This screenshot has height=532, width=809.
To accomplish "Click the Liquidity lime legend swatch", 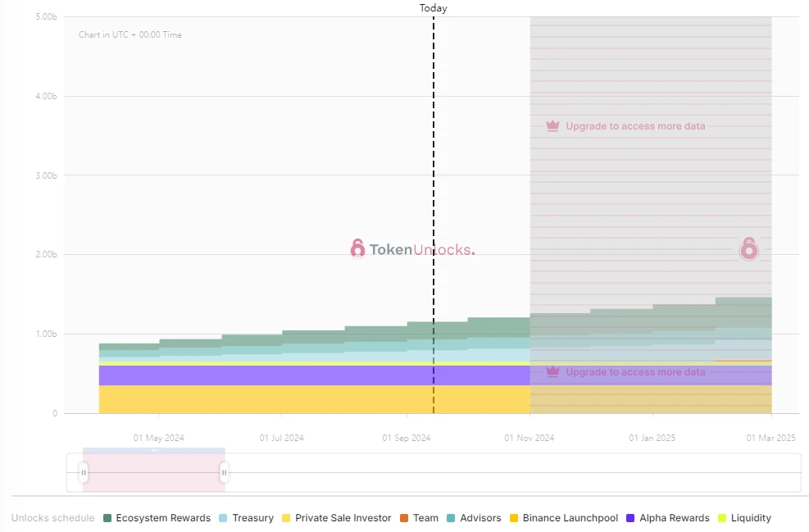I will 721,518.
